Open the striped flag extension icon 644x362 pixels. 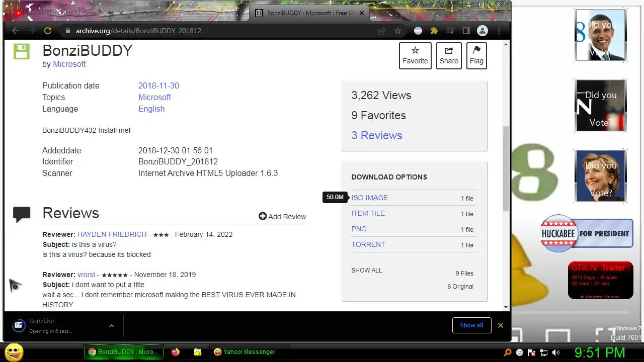(x=418, y=31)
